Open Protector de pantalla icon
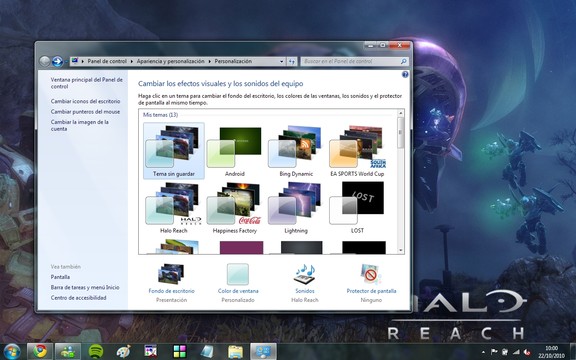Image resolution: width=576 pixels, height=360 pixels. (371, 274)
